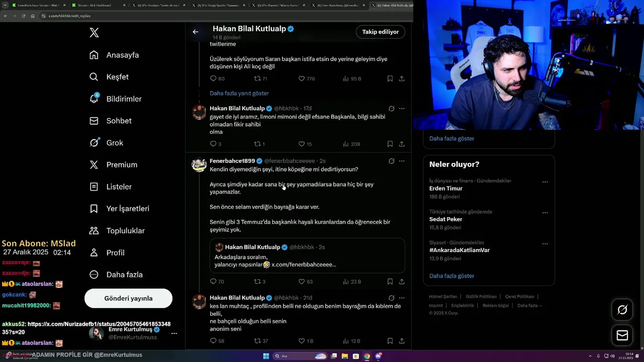Share the post with 95 B views
Viewport: 644px width, 362px height.
coord(401,78)
